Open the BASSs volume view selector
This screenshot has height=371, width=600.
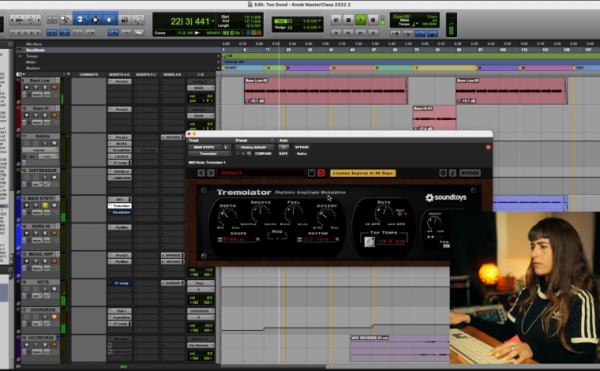click(39, 150)
